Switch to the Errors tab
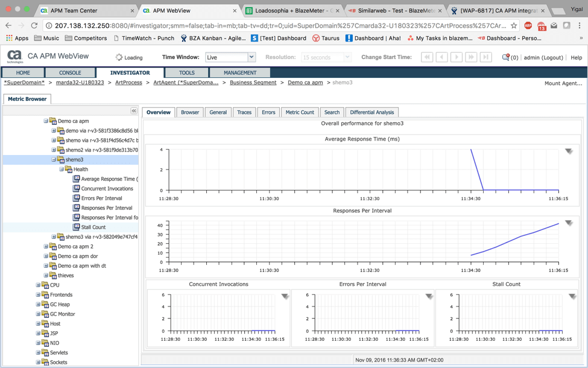This screenshot has width=588, height=368. tap(268, 112)
